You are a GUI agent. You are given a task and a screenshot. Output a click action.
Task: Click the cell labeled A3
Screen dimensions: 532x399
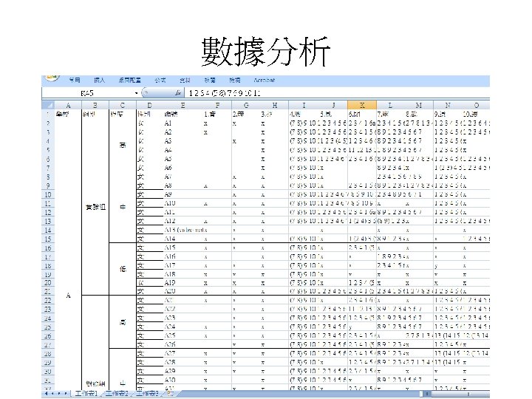point(183,141)
